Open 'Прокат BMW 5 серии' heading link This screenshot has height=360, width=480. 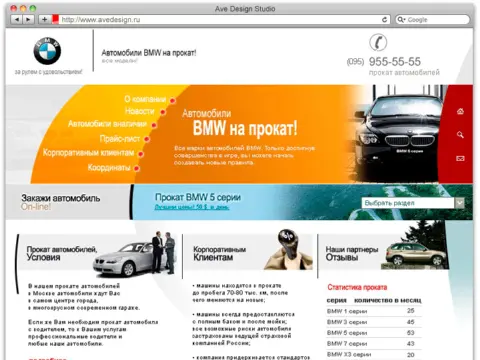click(x=198, y=197)
